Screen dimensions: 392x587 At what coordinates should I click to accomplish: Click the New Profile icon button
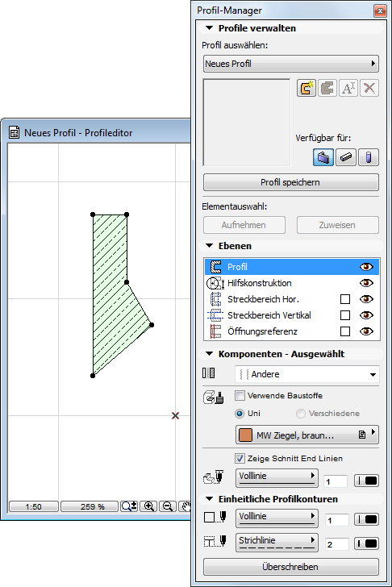point(307,89)
